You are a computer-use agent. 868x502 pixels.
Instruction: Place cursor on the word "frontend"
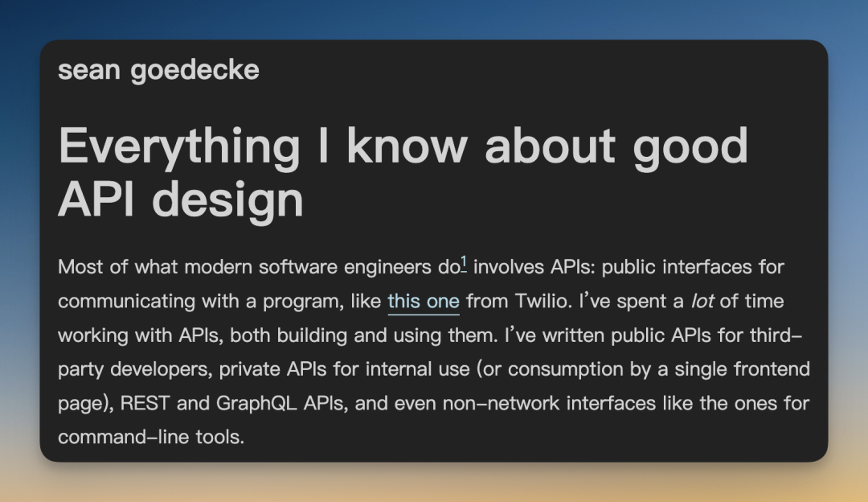tap(768, 369)
